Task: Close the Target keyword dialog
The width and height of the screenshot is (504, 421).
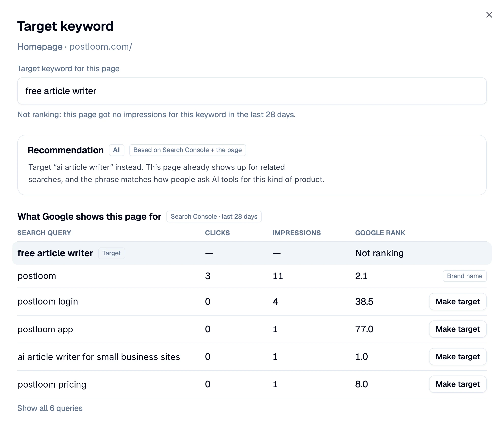Action: click(x=489, y=15)
